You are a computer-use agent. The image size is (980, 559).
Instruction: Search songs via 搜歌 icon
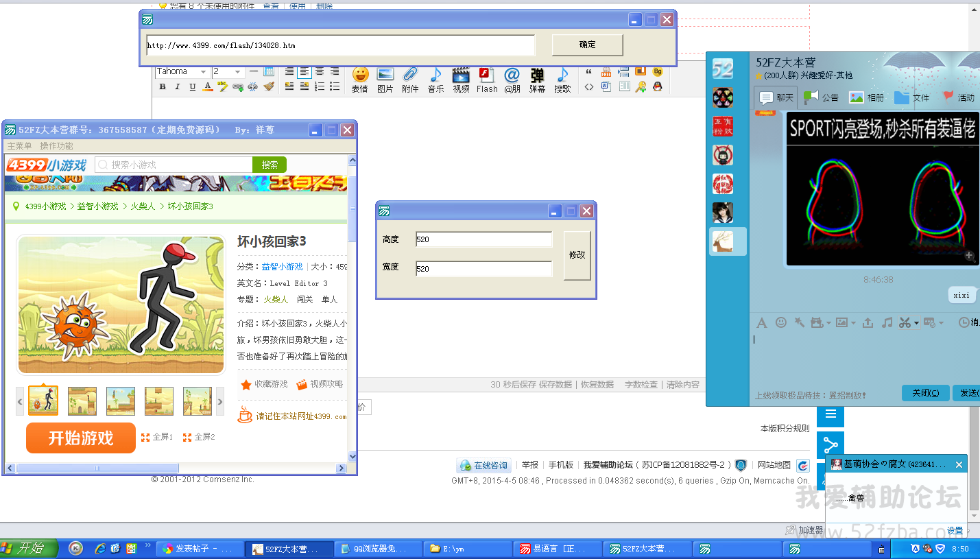[x=562, y=80]
